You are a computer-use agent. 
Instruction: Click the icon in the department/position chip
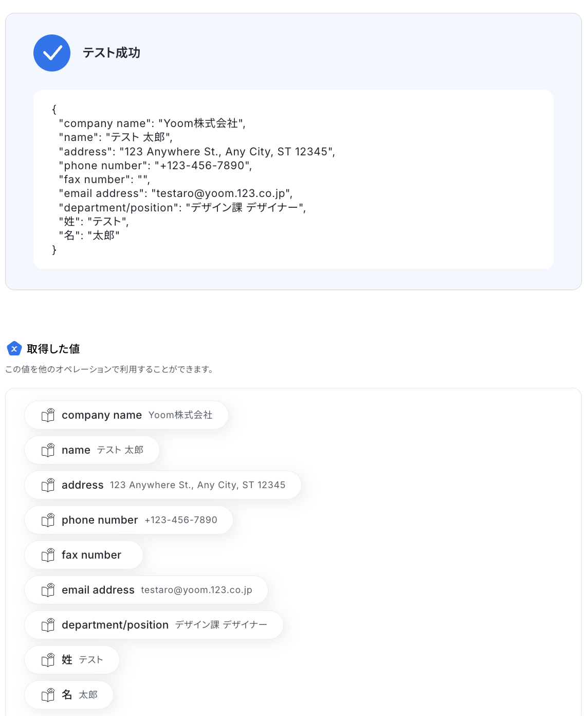coord(48,625)
